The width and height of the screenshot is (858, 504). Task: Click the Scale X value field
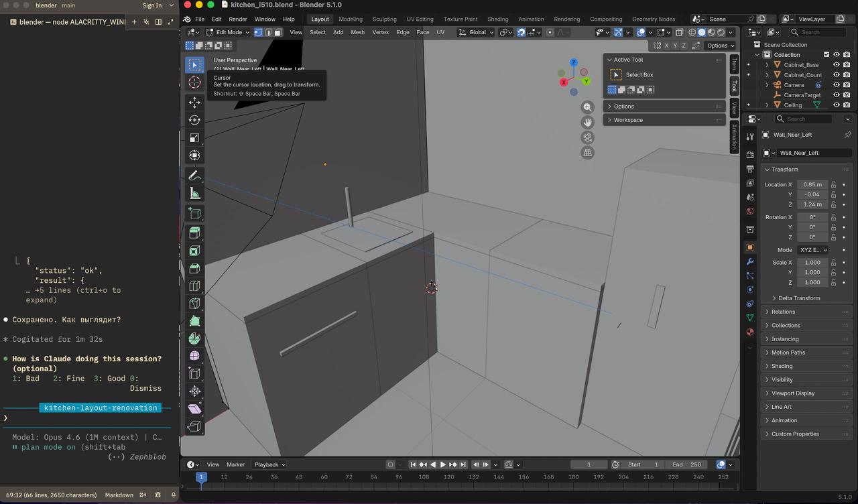812,263
